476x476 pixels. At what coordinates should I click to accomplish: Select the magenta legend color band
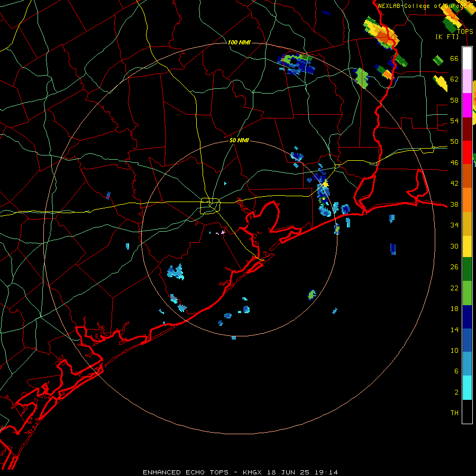point(467,105)
